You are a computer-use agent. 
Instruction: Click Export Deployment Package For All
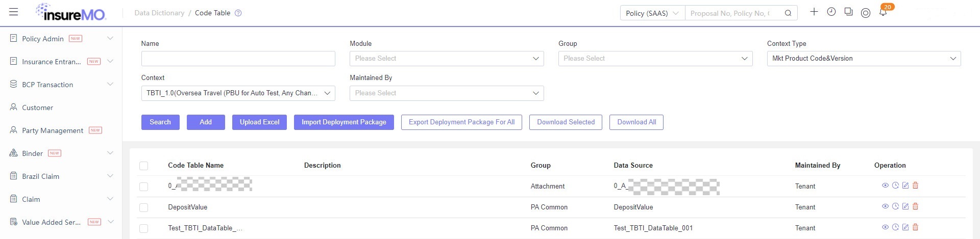point(461,122)
